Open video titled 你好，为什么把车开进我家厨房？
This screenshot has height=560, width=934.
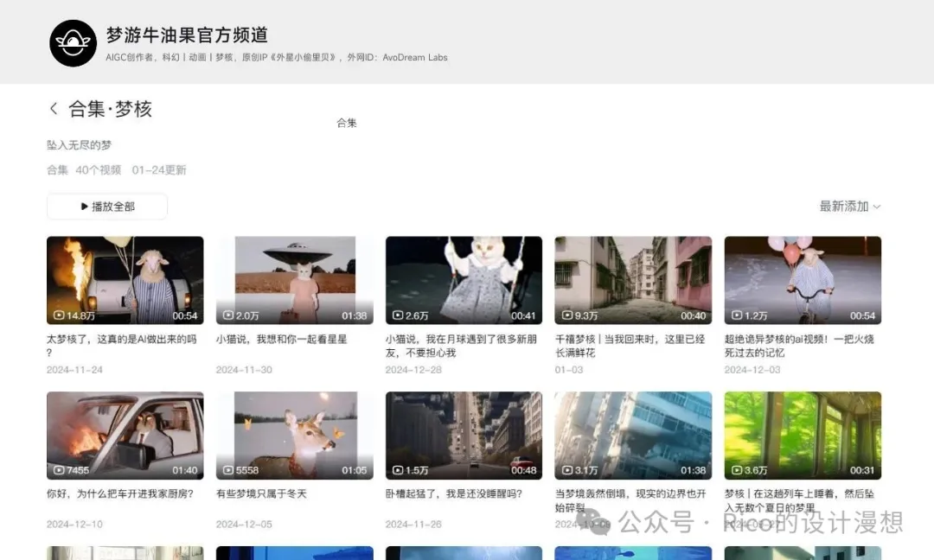120,494
